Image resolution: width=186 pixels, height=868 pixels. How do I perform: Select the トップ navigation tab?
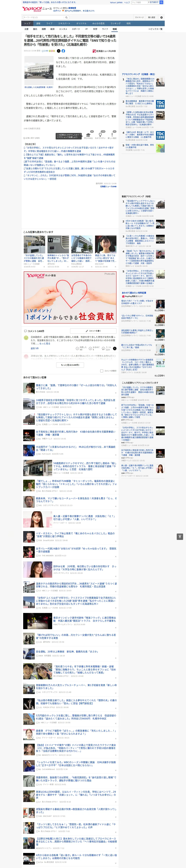27,24
